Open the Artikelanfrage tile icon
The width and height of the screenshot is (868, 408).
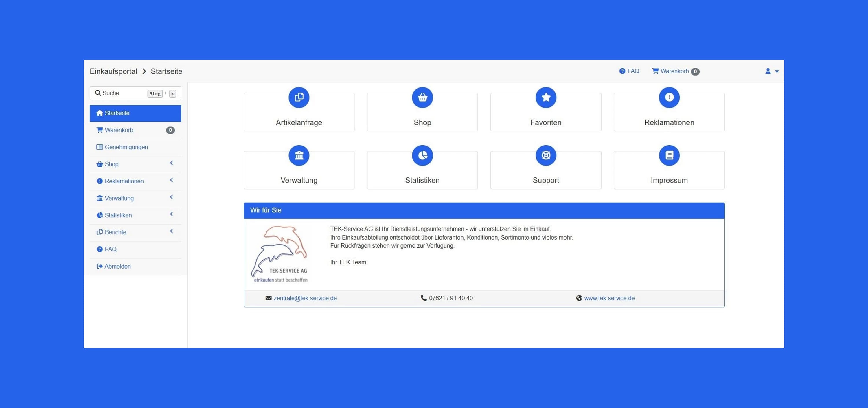coord(299,98)
